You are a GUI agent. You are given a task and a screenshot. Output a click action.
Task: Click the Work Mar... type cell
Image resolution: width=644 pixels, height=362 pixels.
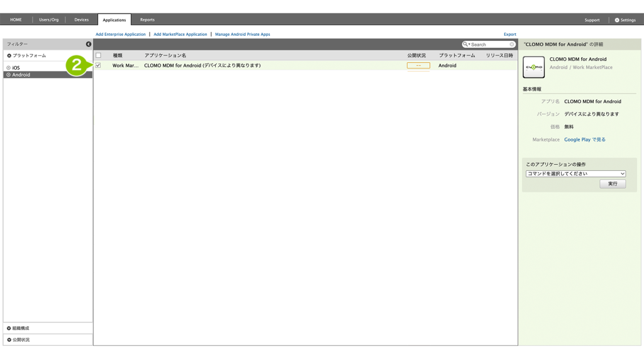tap(126, 65)
